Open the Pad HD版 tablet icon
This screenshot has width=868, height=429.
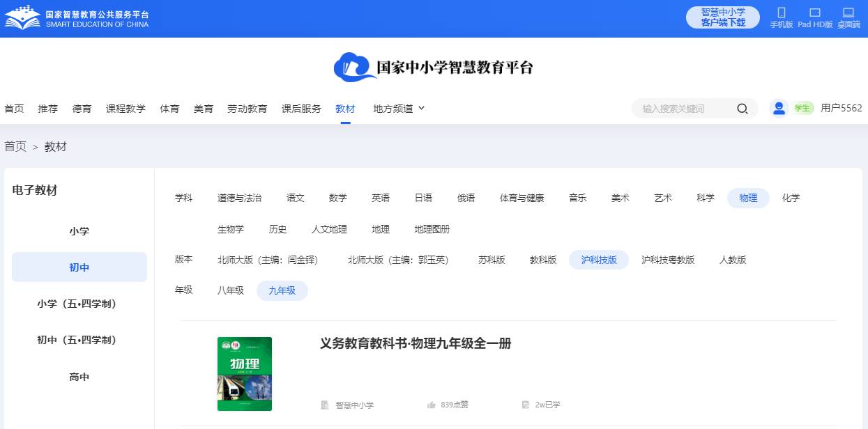click(815, 13)
